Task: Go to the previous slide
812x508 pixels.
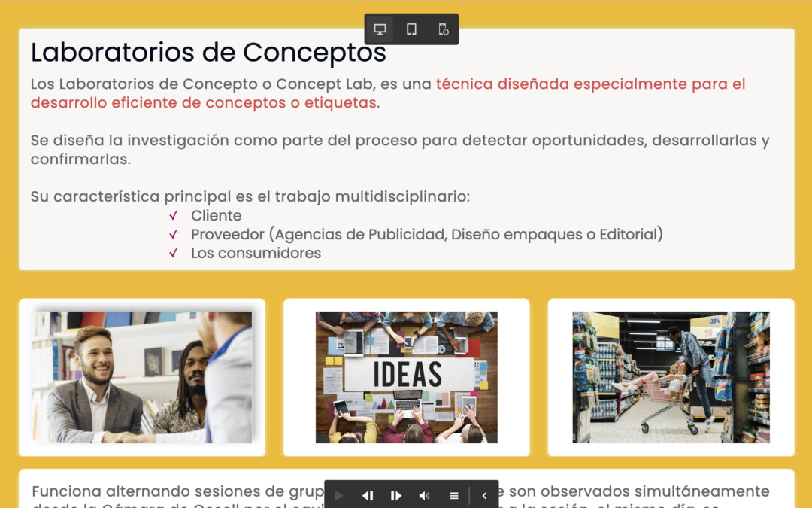Action: click(x=368, y=495)
